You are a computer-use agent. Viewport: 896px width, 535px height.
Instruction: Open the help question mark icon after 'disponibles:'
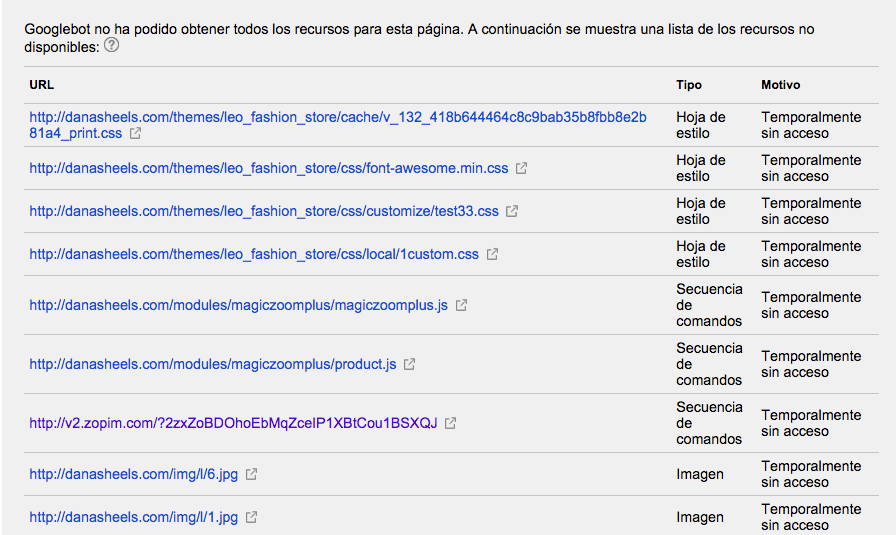click(x=112, y=45)
